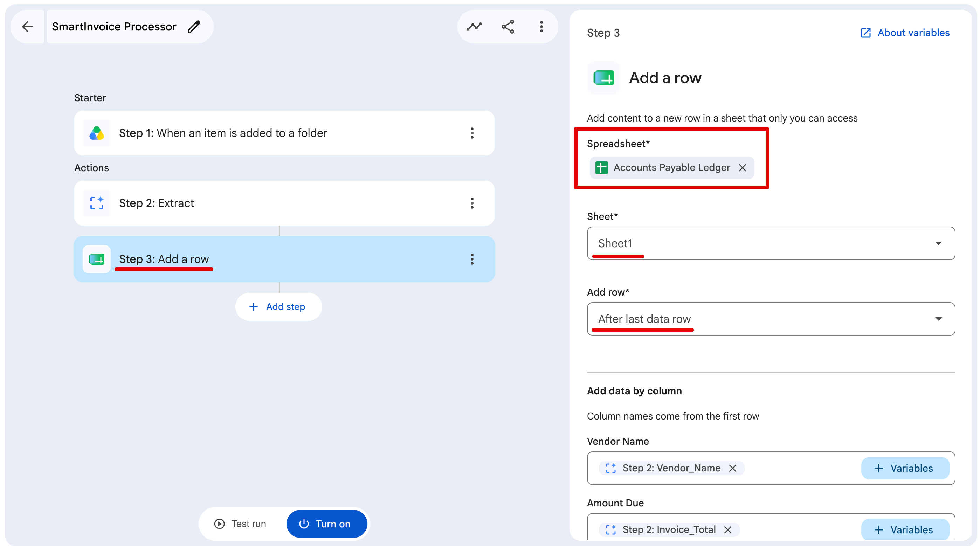This screenshot has height=554, width=980.
Task: Start a Test run
Action: click(x=240, y=524)
